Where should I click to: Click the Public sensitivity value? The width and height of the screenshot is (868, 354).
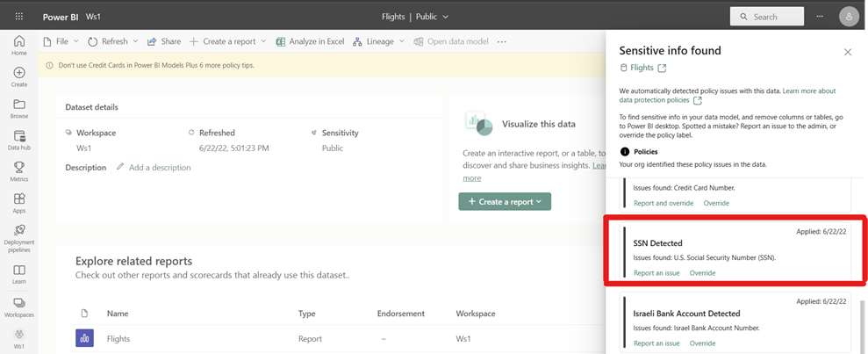[333, 148]
